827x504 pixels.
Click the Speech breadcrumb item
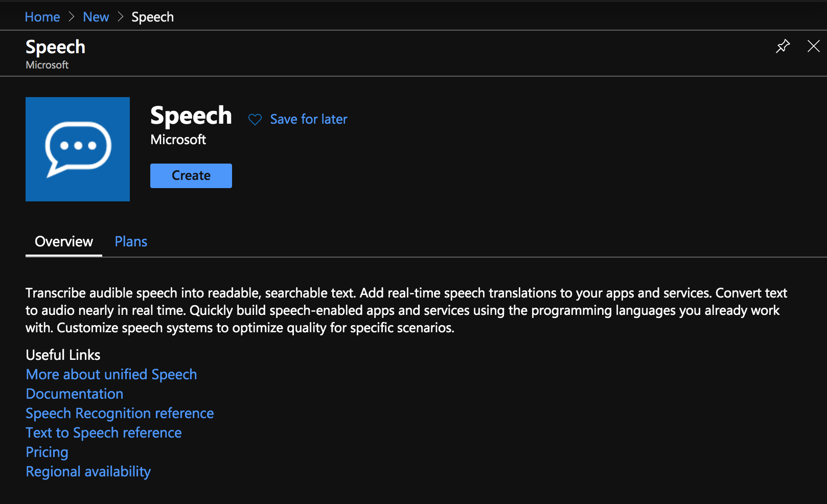pos(152,17)
